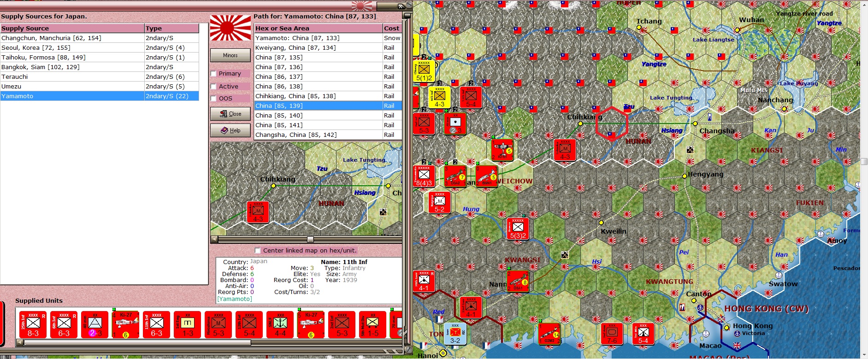Select the 11th Inf 6-3 supplied unit
The image size is (868, 359).
coord(157,325)
